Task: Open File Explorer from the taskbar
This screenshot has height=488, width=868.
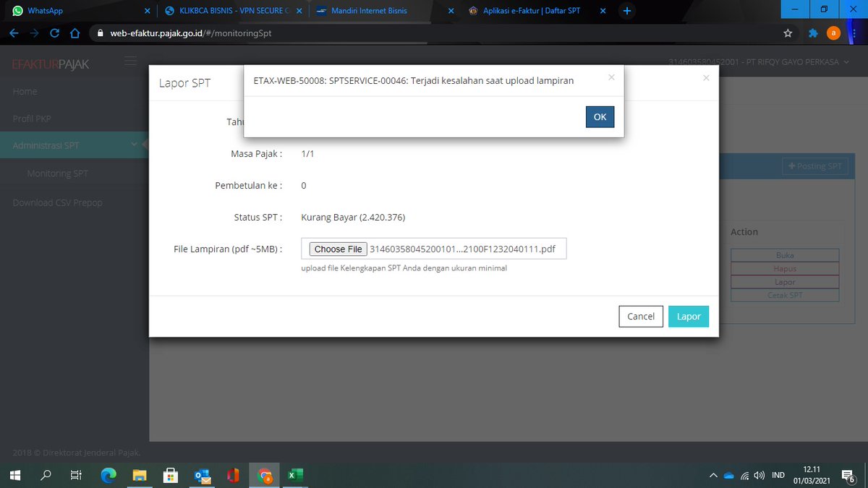Action: pyautogui.click(x=140, y=475)
